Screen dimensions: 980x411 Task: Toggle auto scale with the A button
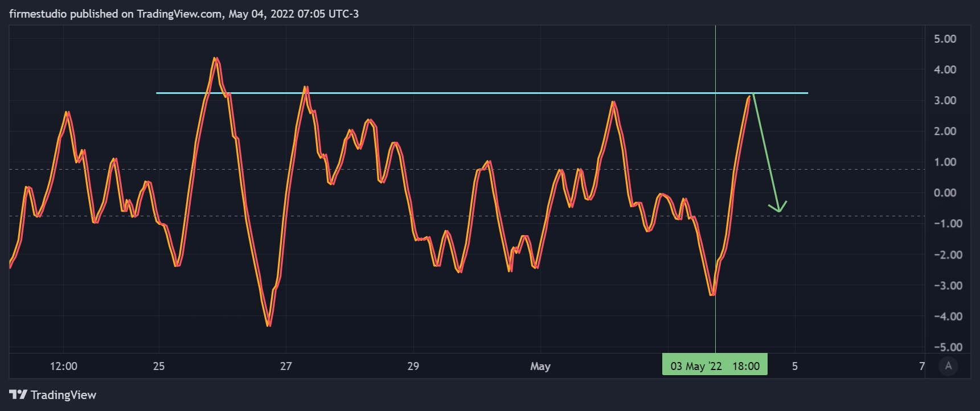coord(948,366)
